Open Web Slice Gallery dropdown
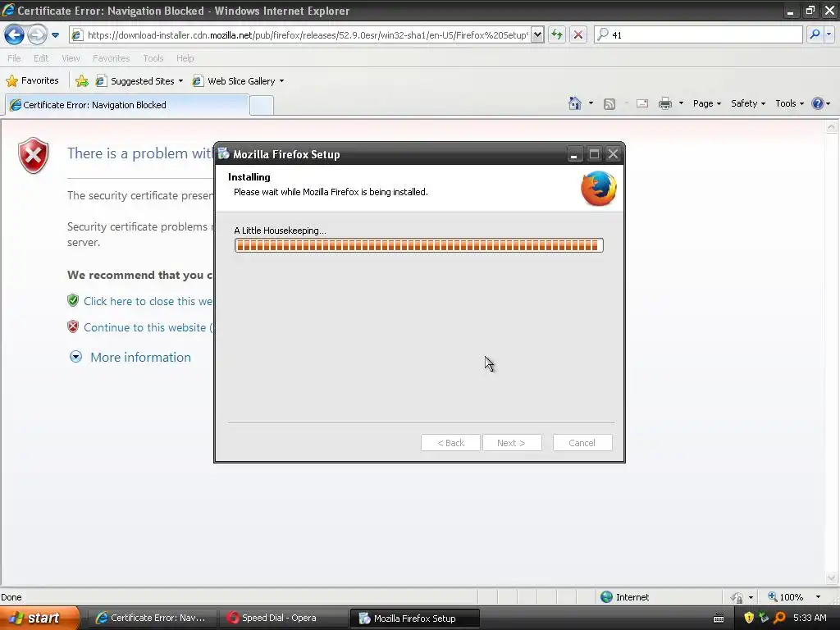840x630 pixels. tap(239, 81)
